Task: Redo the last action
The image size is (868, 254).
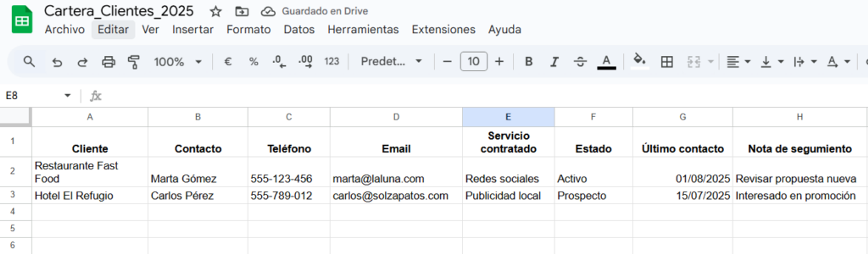Action: [83, 62]
